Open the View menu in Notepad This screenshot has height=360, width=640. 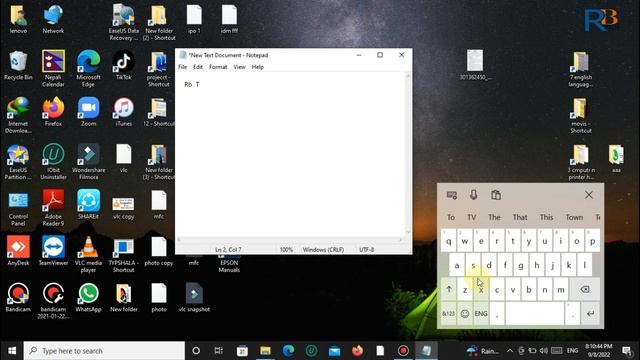(x=240, y=67)
